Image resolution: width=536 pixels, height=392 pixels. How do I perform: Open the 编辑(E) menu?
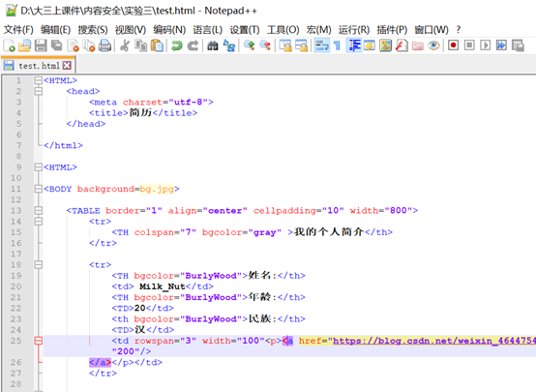tap(55, 30)
